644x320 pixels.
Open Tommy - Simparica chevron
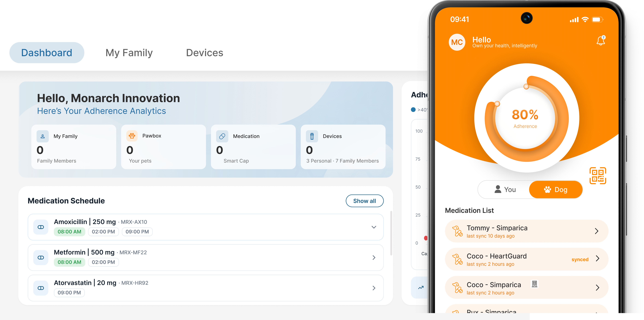[x=597, y=231]
